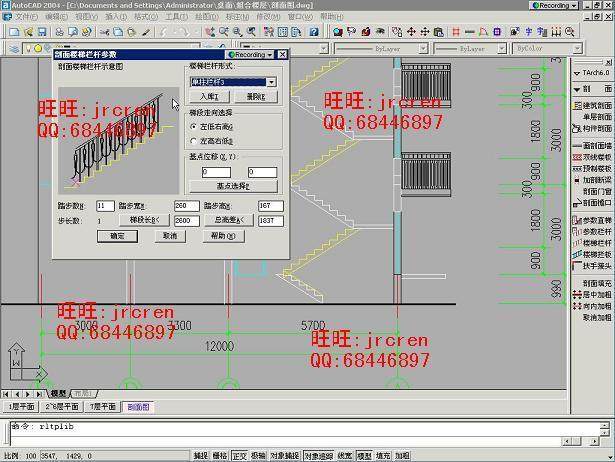Switch to 剖面图 drawing tab
Screen dimensions: 615x462
point(138,407)
